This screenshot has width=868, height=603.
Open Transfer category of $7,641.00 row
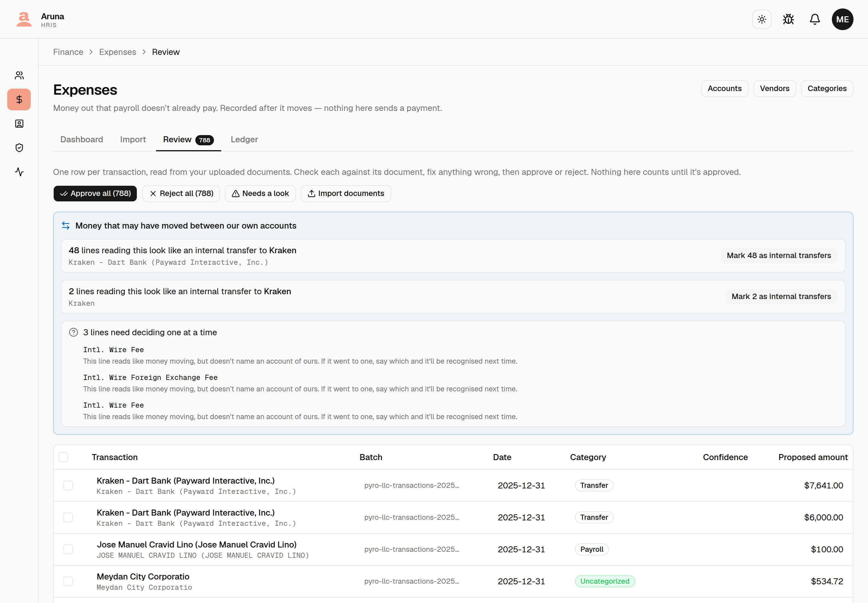point(594,485)
